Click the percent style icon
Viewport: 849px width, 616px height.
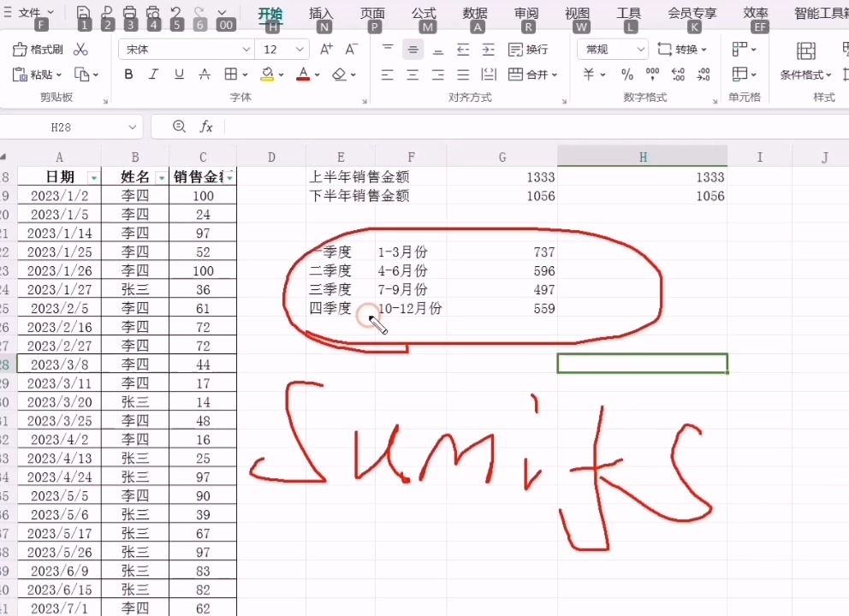point(626,75)
